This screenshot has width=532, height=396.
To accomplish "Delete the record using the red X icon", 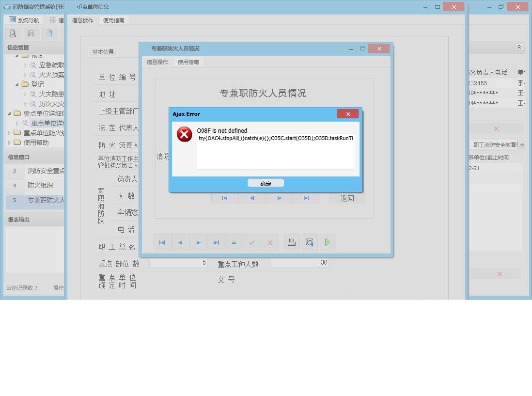I will pyautogui.click(x=270, y=242).
